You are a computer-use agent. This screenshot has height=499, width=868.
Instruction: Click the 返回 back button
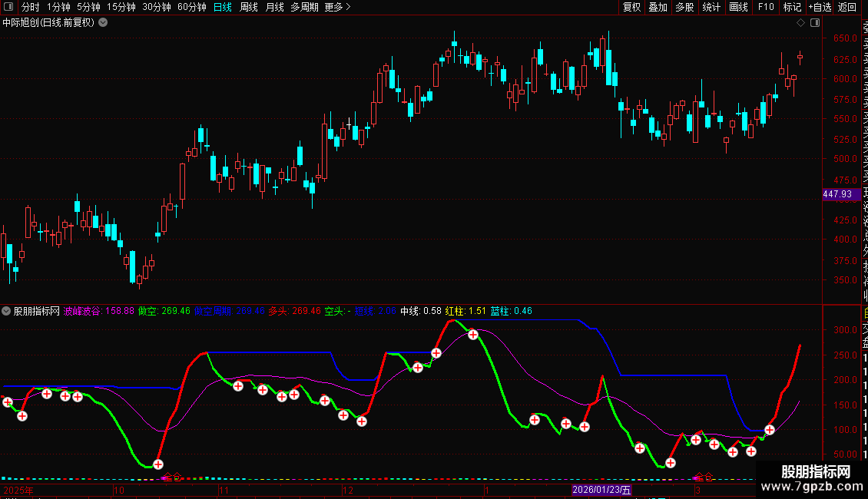tap(847, 7)
